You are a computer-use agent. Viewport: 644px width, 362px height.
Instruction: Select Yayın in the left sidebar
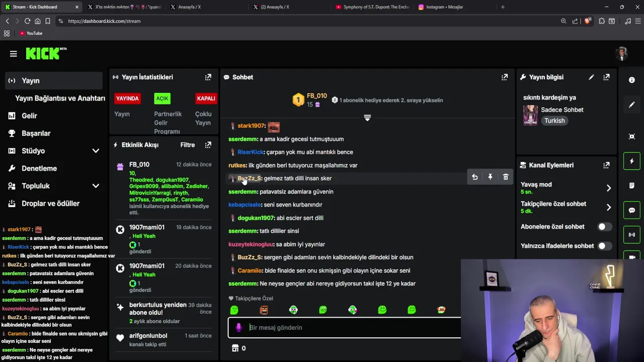click(54, 80)
